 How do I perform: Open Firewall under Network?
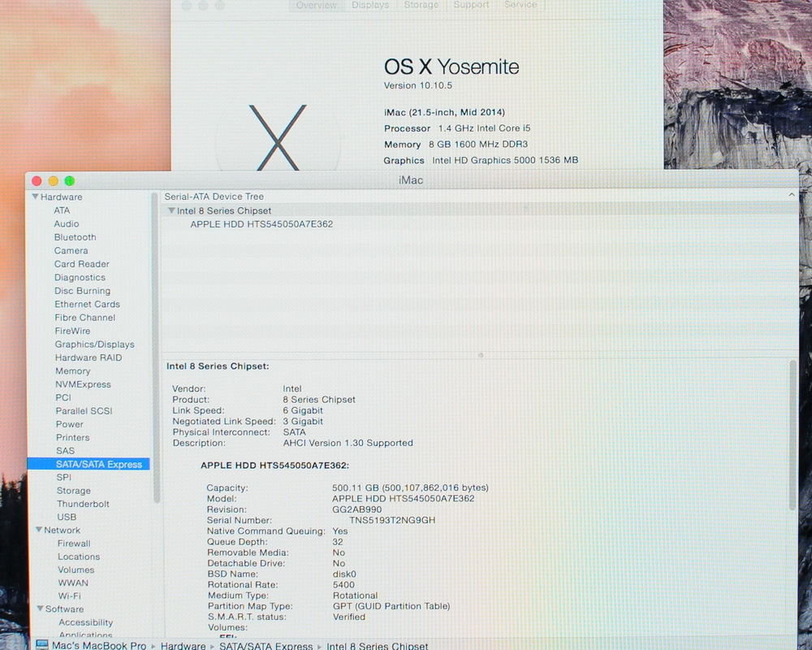point(74,544)
